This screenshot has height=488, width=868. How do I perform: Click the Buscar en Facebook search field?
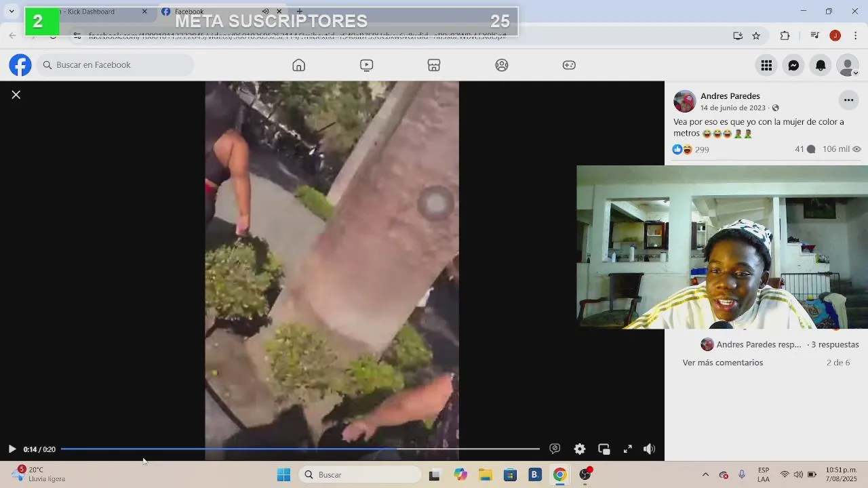point(115,65)
